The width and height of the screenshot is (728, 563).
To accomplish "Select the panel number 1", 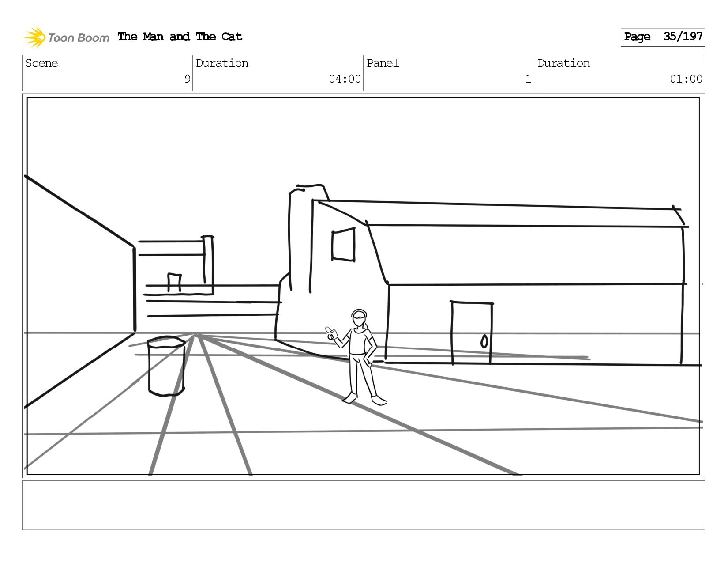I will point(528,79).
